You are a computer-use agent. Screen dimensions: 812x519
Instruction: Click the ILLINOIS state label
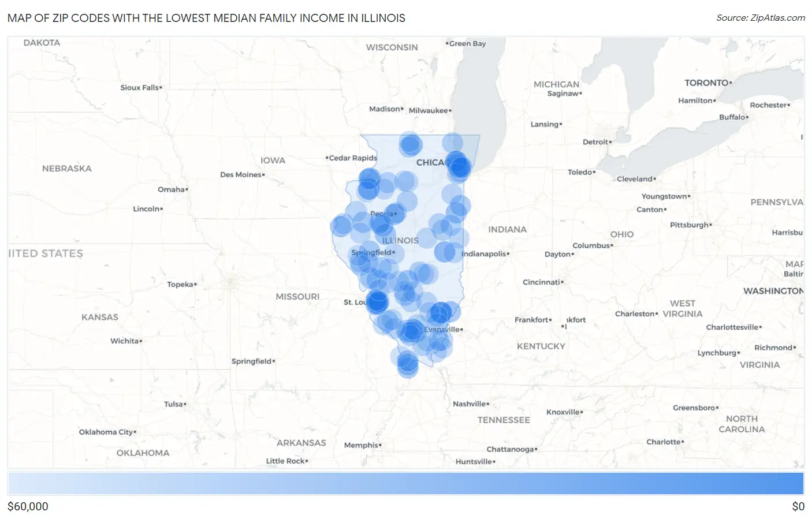(400, 240)
